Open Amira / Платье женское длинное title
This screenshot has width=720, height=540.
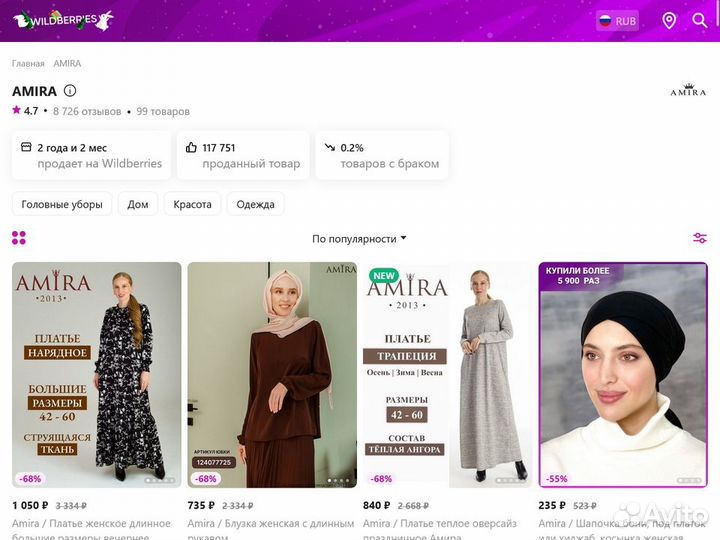tap(91, 530)
